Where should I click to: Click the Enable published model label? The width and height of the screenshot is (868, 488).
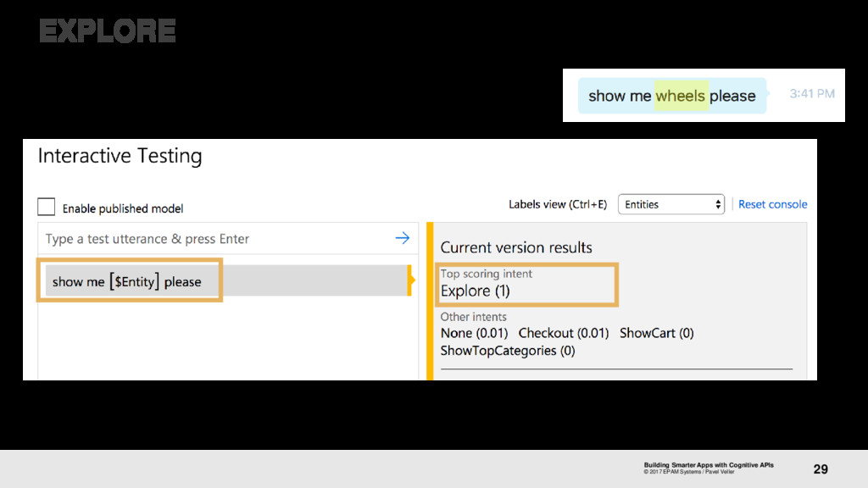(122, 208)
